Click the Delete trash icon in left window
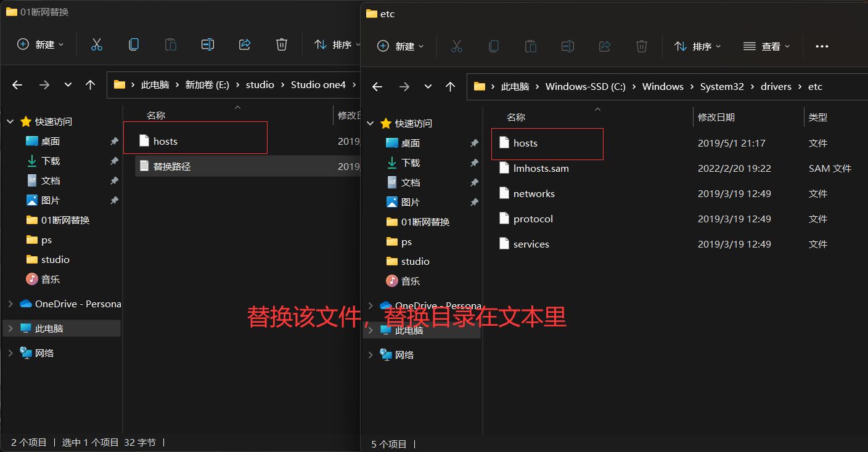Screen dimensions: 868x452 pos(282,44)
